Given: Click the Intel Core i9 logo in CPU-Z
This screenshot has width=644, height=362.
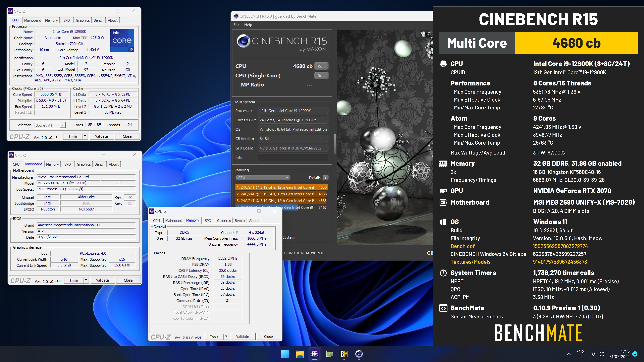Looking at the screenshot, I should (x=122, y=40).
